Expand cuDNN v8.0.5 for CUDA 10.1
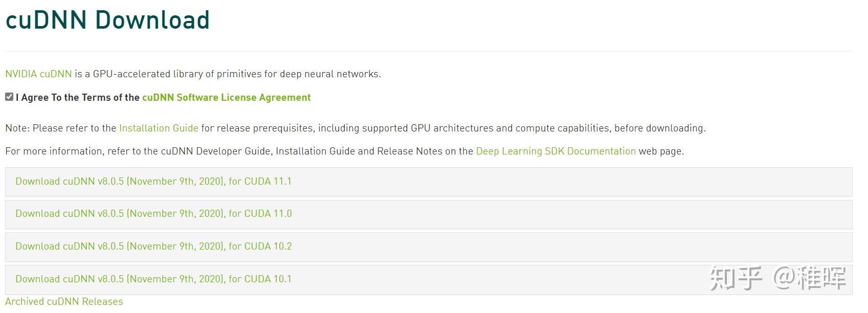Screen dimensions: 868x313 pos(153,279)
